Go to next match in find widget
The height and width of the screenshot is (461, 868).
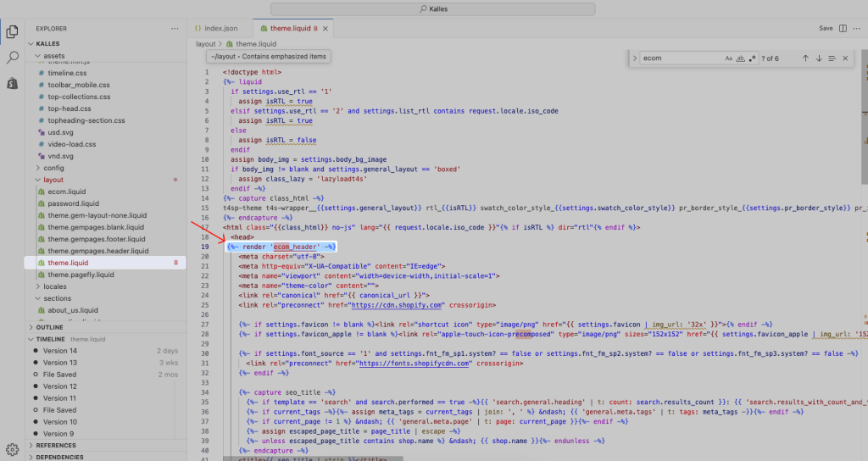point(819,58)
